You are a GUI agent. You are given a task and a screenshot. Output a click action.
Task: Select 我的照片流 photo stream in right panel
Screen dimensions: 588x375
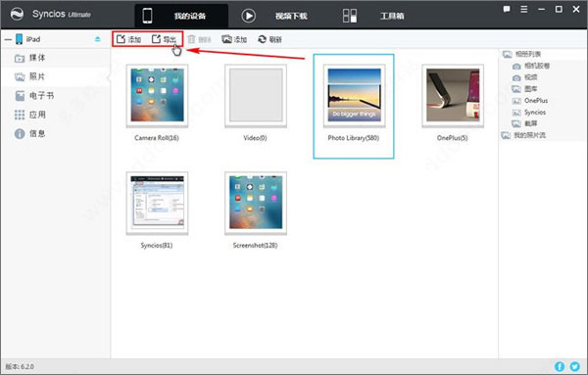[524, 135]
